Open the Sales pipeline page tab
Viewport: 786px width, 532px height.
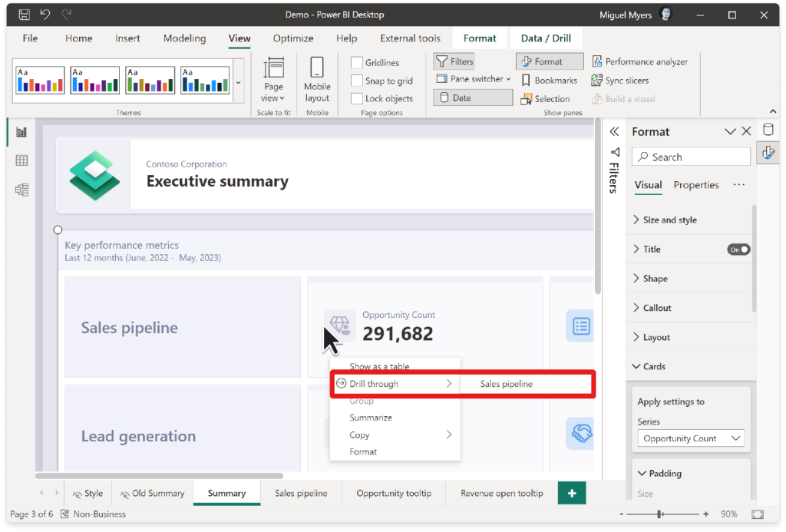[301, 494]
